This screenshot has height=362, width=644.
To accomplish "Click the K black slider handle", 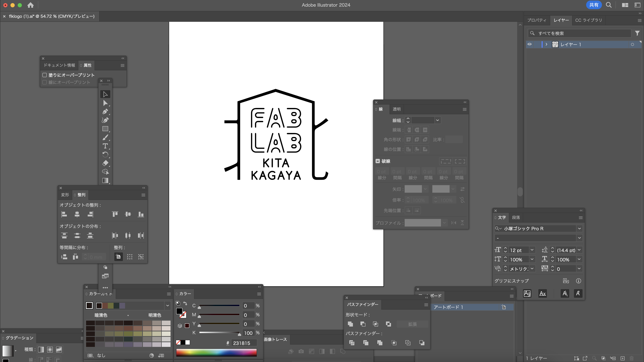I will pyautogui.click(x=239, y=334).
